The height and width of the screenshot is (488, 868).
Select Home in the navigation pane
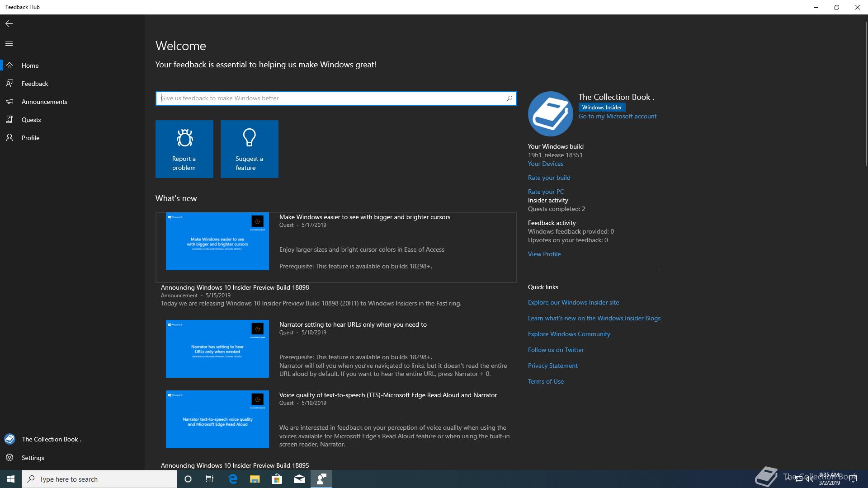pyautogui.click(x=30, y=66)
